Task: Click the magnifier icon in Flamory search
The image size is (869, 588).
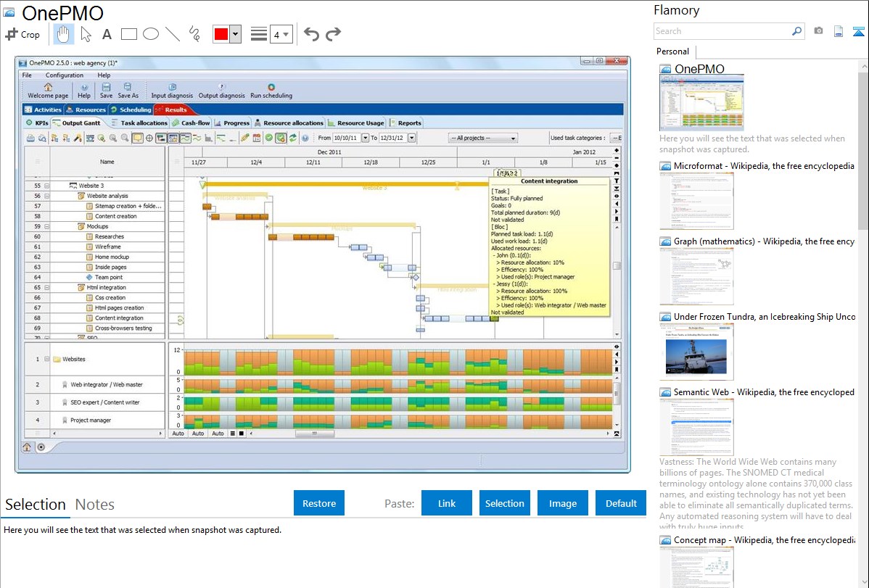Action: [x=796, y=31]
